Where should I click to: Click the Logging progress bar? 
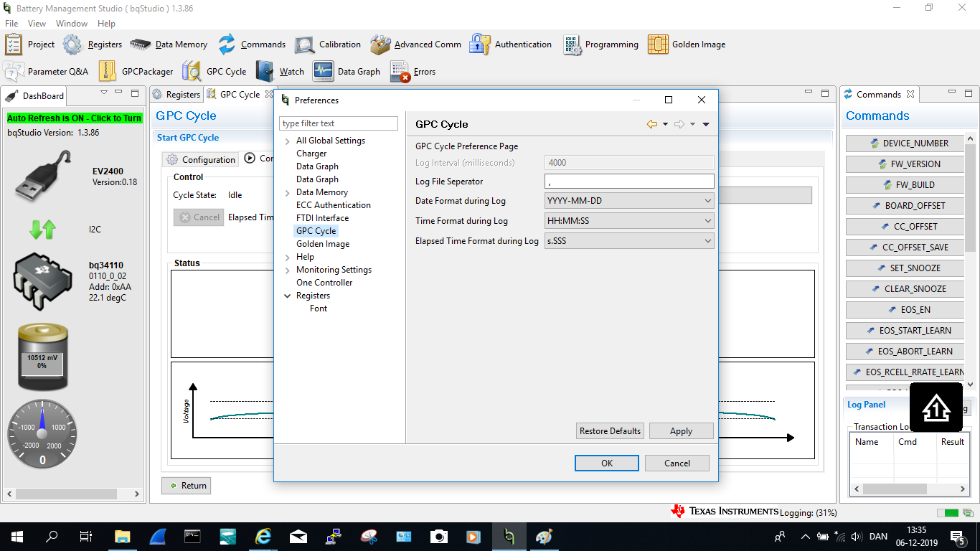point(948,513)
